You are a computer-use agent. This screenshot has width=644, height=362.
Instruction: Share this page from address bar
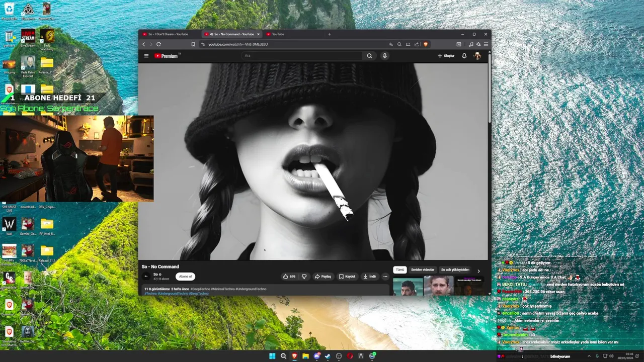click(417, 44)
